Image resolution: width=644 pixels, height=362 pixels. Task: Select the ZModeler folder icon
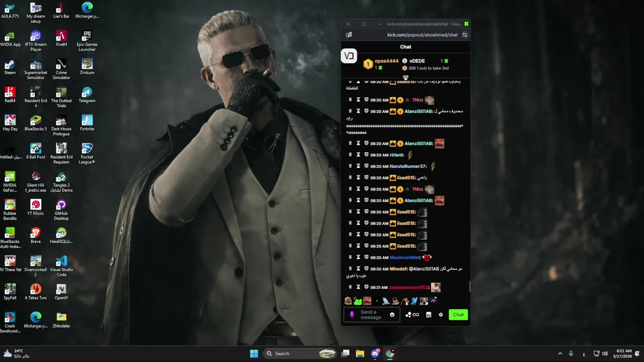point(61,320)
